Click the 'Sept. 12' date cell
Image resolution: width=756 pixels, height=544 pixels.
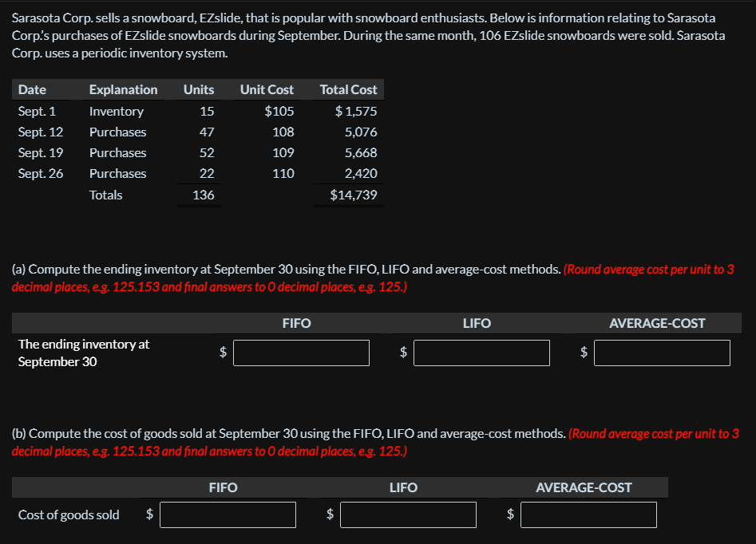[41, 132]
